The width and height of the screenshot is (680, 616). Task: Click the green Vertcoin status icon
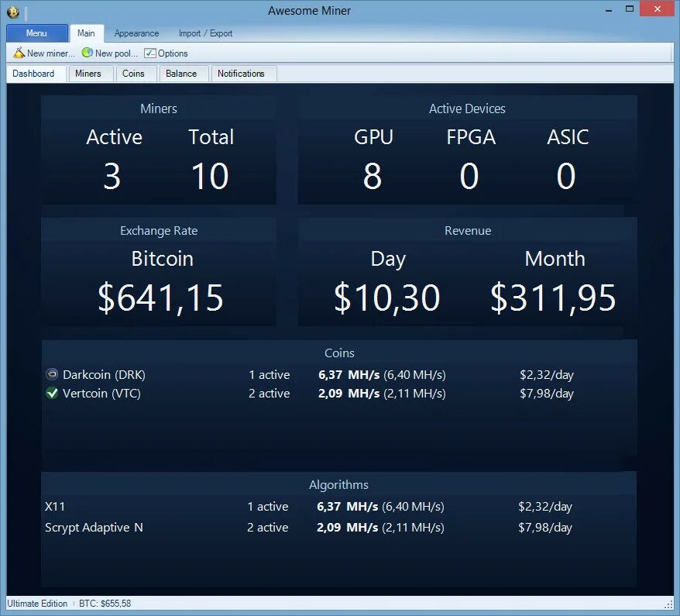[x=52, y=393]
